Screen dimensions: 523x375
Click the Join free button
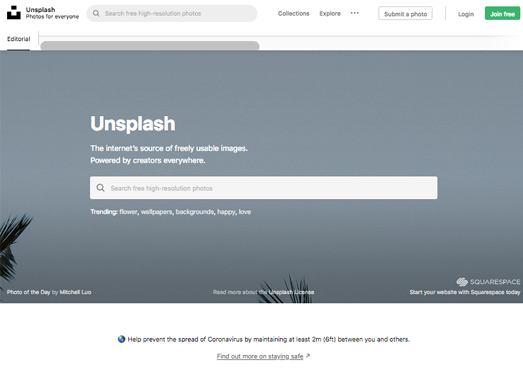click(502, 14)
